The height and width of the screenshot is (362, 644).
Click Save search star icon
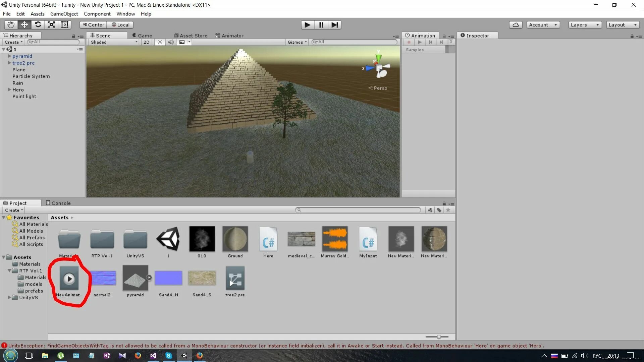pos(448,210)
